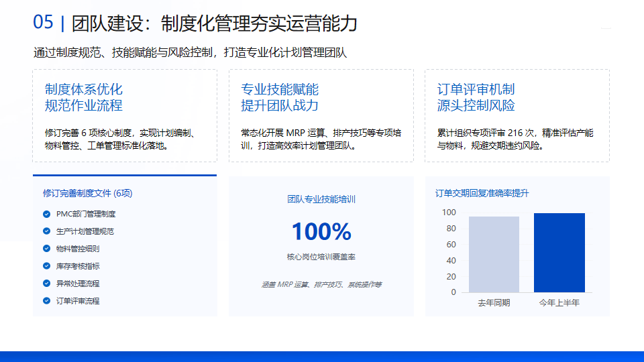Click the chart title 订单交期回复准确率提升

[482, 193]
